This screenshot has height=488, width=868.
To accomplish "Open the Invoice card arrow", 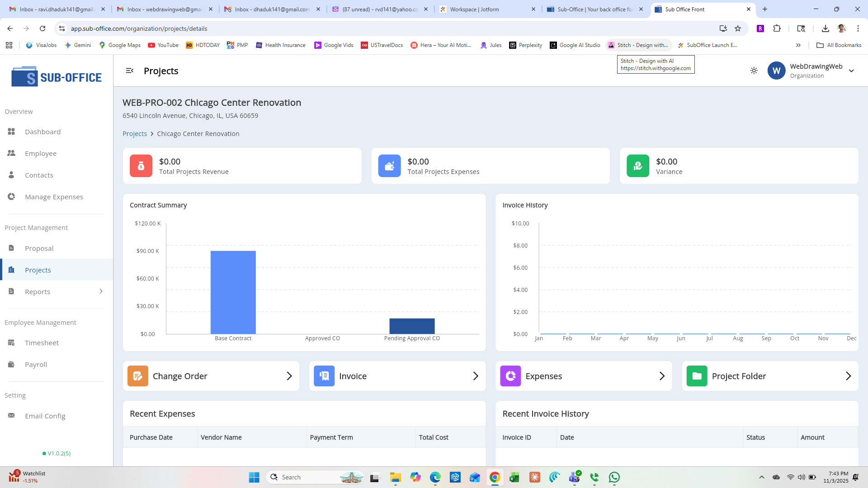I will pos(475,376).
